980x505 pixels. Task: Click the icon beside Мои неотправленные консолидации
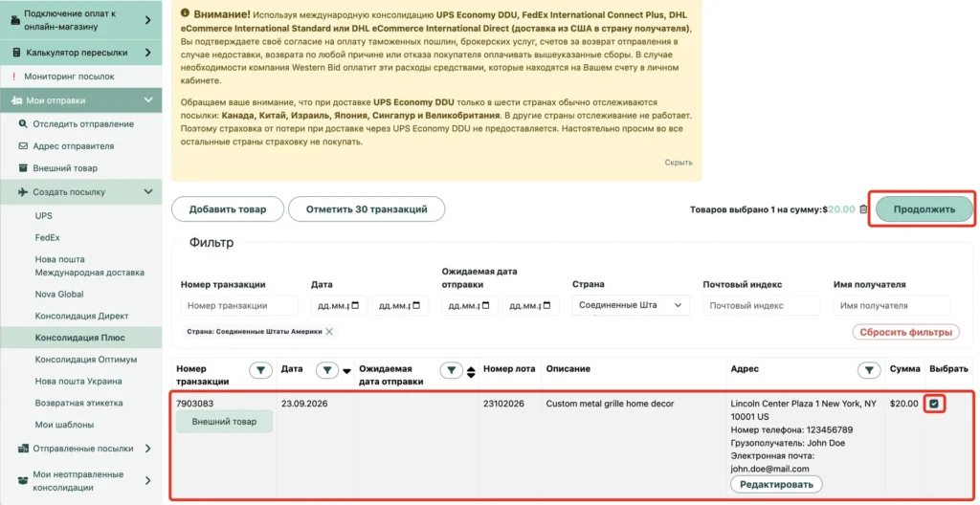[x=23, y=481]
